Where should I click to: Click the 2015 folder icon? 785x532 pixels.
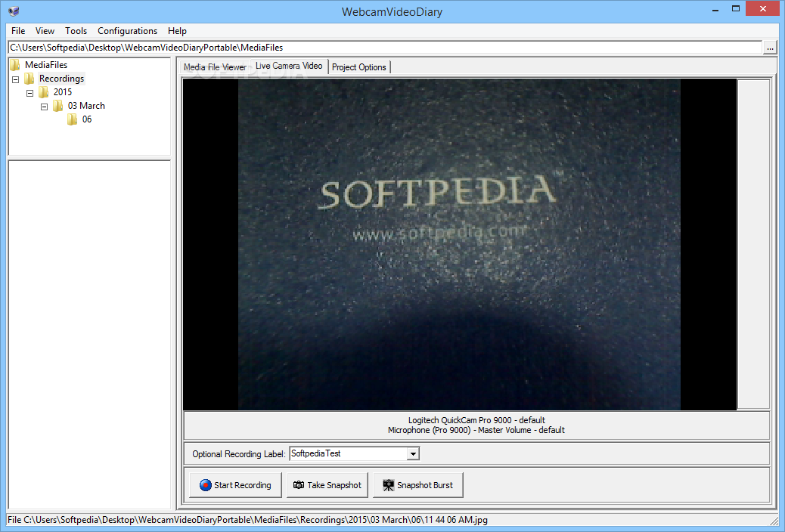tap(44, 92)
